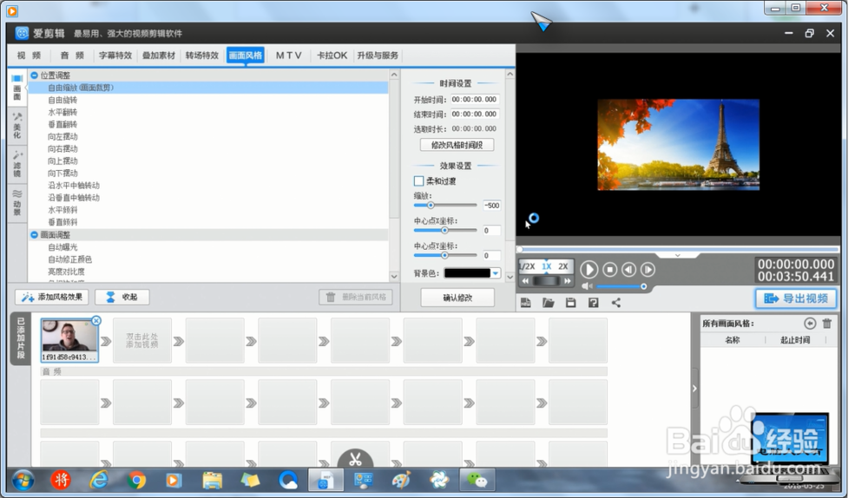Open an existing project folder icon
This screenshot has height=498, width=868.
point(548,303)
